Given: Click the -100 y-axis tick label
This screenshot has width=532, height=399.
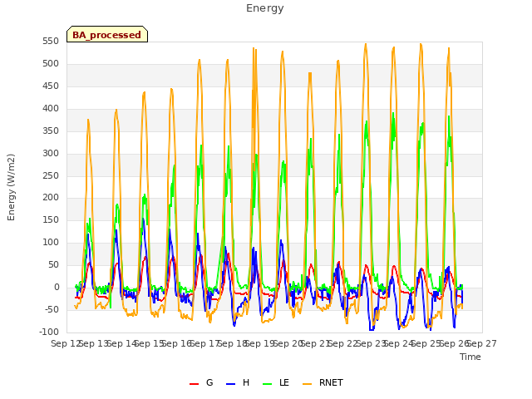Looking at the screenshot, I should point(49,332).
